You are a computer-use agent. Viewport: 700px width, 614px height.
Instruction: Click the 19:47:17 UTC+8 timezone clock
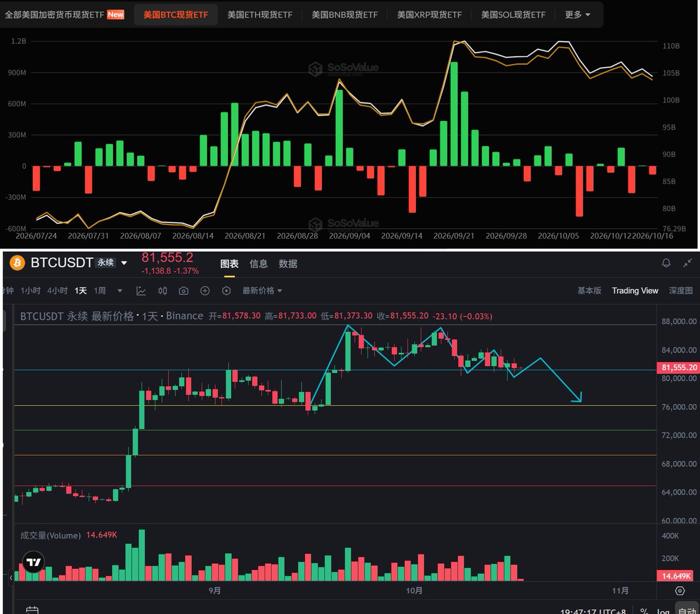tap(593, 611)
